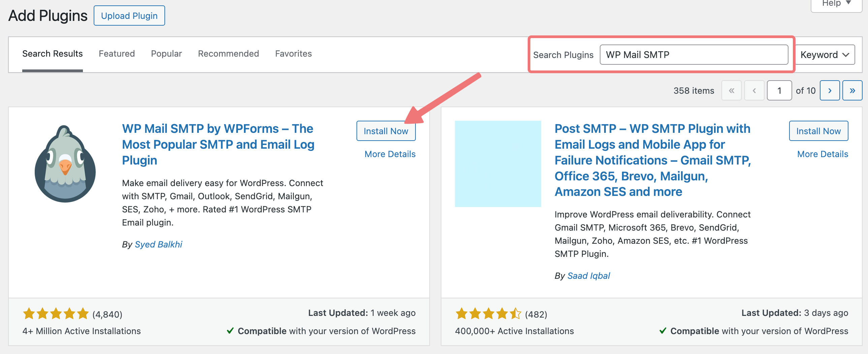Open More Details for Post SMTP
Image resolution: width=868 pixels, height=354 pixels.
point(823,154)
